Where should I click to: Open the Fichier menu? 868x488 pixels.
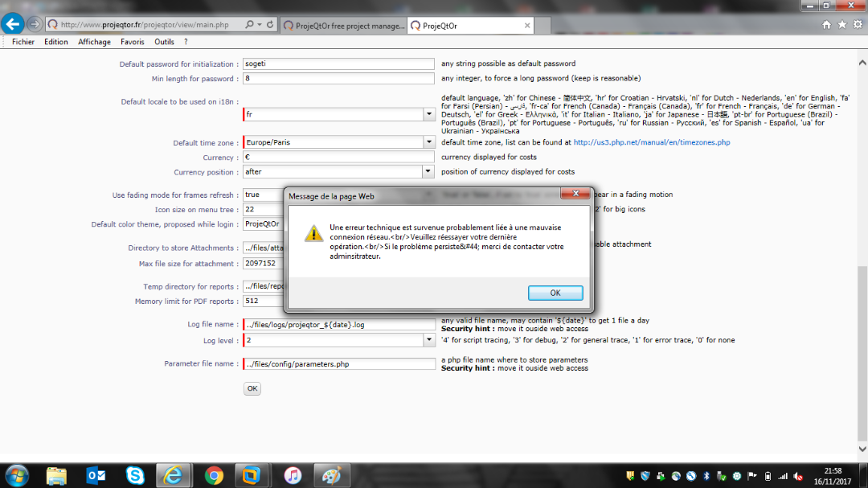[x=23, y=42]
